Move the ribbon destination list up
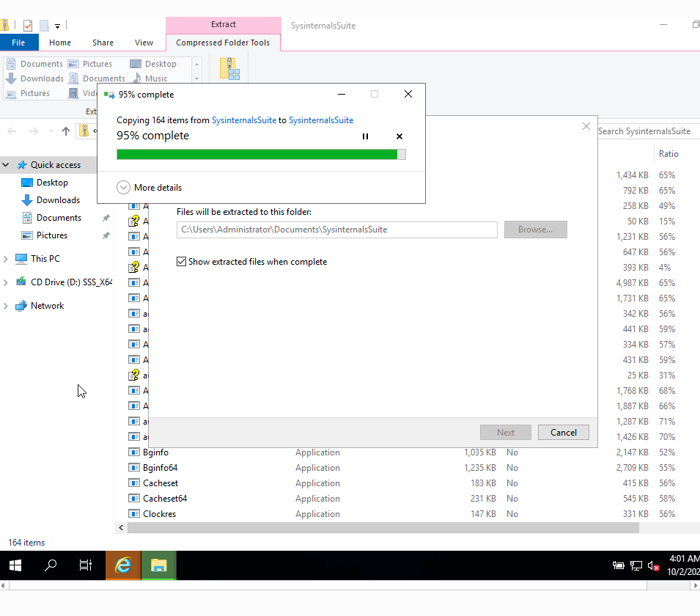Screen dimensions: 700x616 point(196,64)
